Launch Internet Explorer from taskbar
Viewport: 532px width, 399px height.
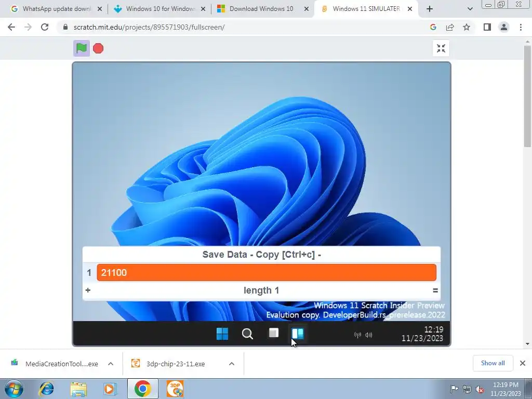[x=46, y=389]
